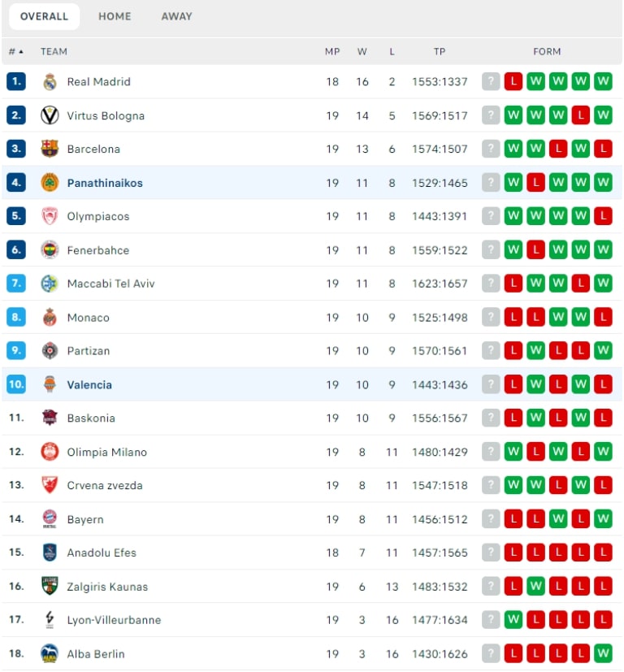Open the Olympiacos team page
This screenshot has width=624, height=672.
(x=98, y=216)
